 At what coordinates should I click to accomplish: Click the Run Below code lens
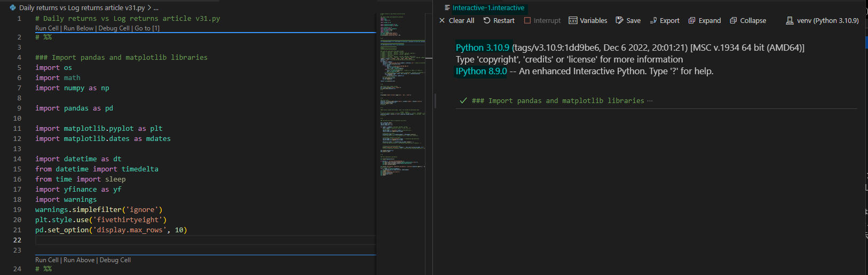click(78, 28)
